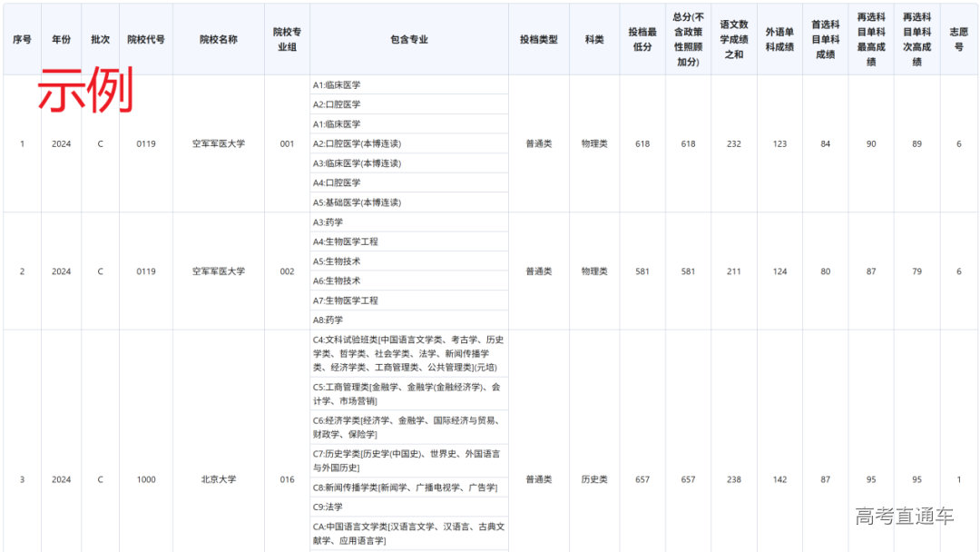Select the 657 minimum score cell for 北京大学
Image resolution: width=980 pixels, height=552 pixels.
[642, 479]
